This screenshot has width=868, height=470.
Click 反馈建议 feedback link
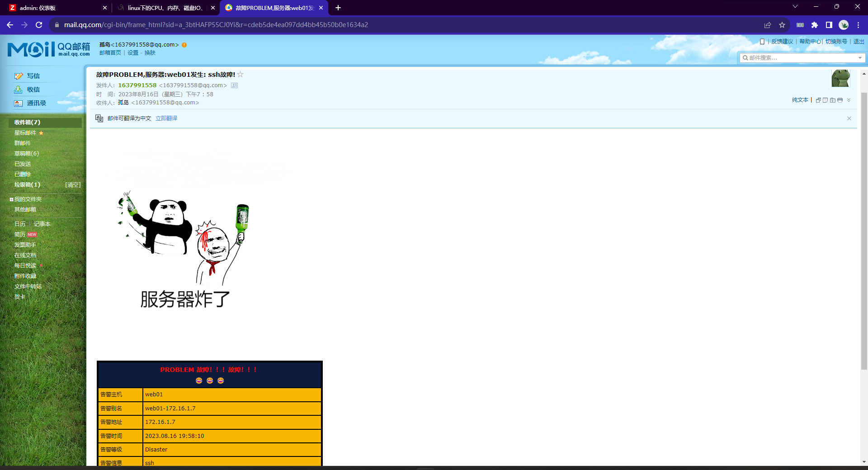click(782, 42)
